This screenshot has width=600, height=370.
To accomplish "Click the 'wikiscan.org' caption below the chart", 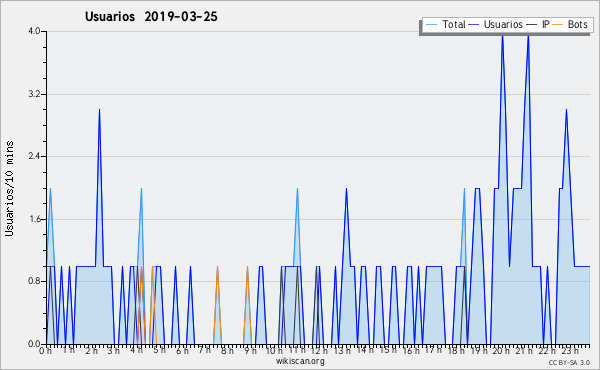I will coord(300,361).
